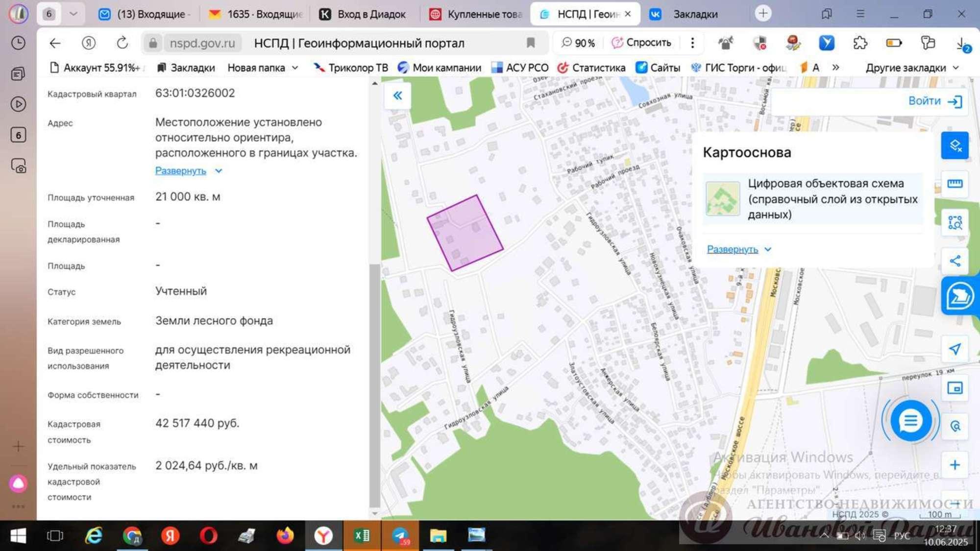This screenshot has height=551, width=980.
Task: Open Триколор ТВ bookmark
Action: (351, 68)
